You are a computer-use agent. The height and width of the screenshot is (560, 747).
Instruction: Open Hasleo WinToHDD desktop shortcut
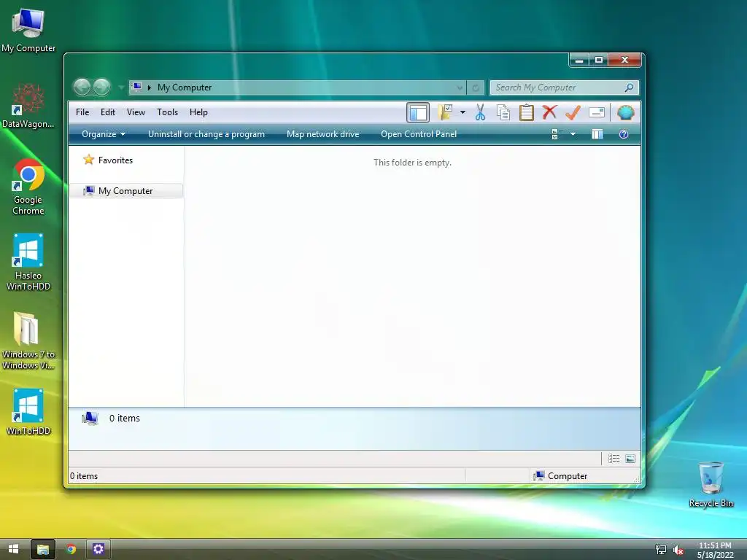pos(28,262)
